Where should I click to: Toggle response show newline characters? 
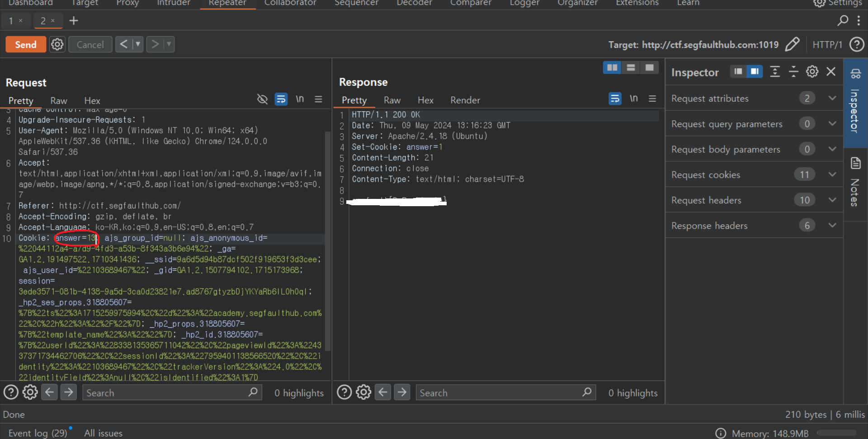coord(634,99)
